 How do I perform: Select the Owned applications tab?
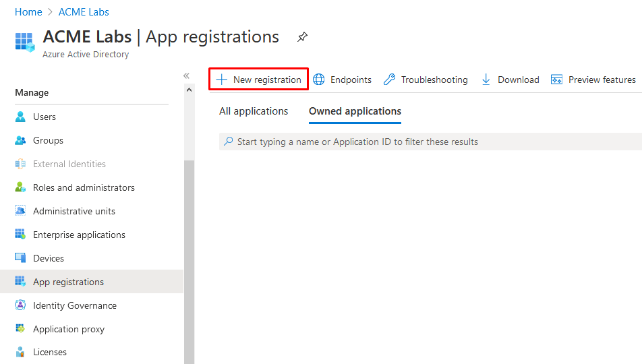[355, 111]
